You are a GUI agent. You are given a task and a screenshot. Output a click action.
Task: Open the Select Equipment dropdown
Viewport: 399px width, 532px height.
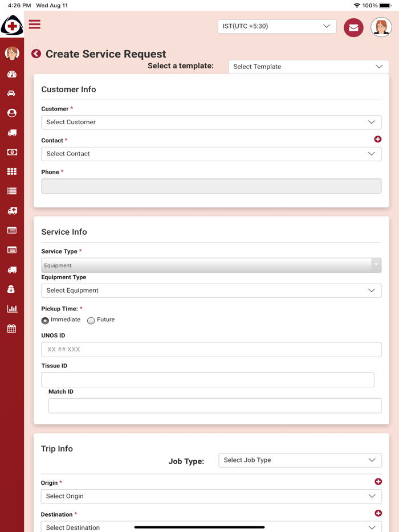pyautogui.click(x=211, y=290)
